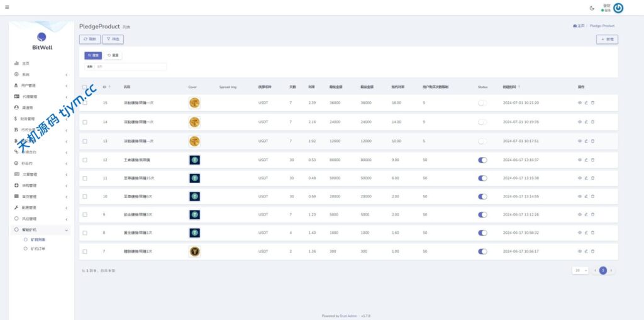Open 矿机订单 in the sidebar submenu
This screenshot has width=644, height=320.
click(38, 249)
